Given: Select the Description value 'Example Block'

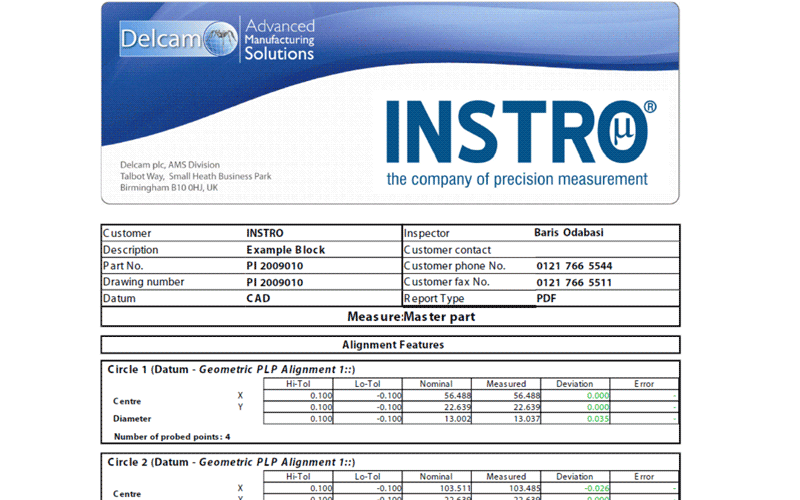Looking at the screenshot, I should pyautogui.click(x=286, y=250).
